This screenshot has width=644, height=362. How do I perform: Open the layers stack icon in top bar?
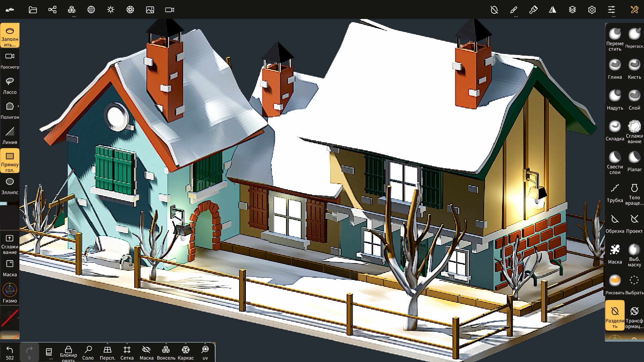click(x=572, y=10)
